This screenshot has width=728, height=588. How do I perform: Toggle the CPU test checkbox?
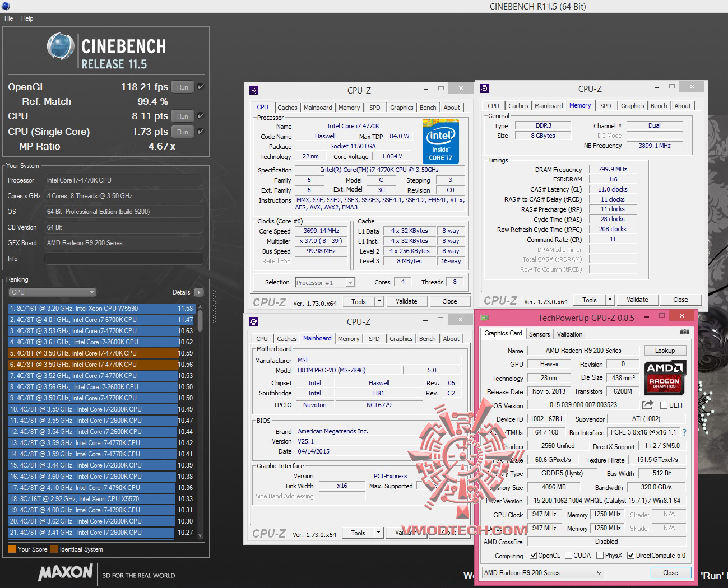coord(201,116)
